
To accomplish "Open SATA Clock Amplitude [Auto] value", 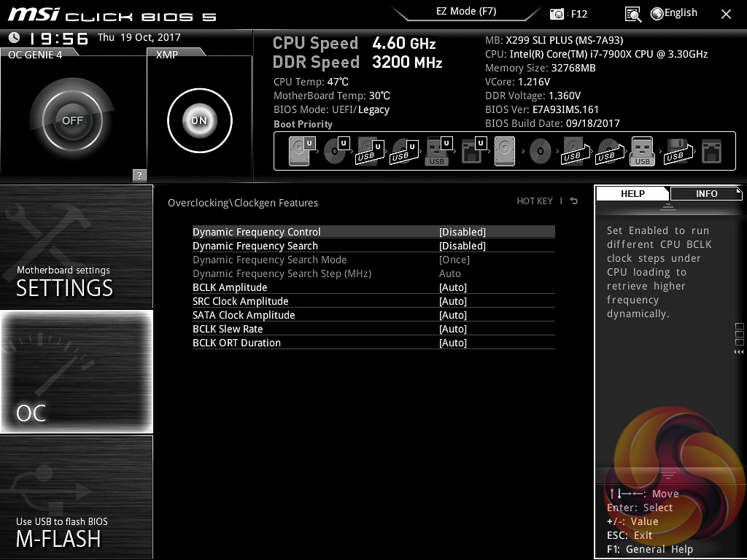I will point(452,315).
